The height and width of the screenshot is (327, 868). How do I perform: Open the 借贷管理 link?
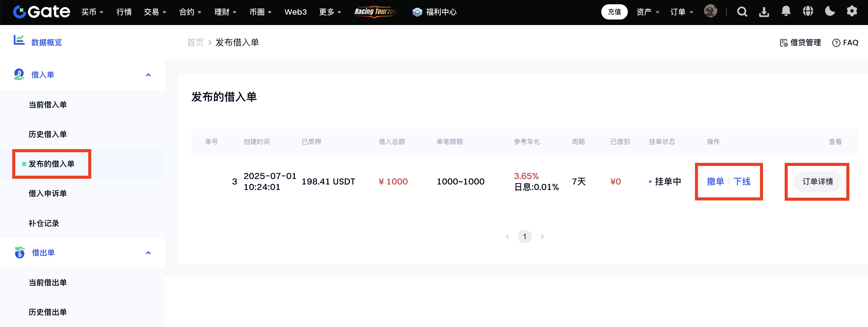click(800, 43)
